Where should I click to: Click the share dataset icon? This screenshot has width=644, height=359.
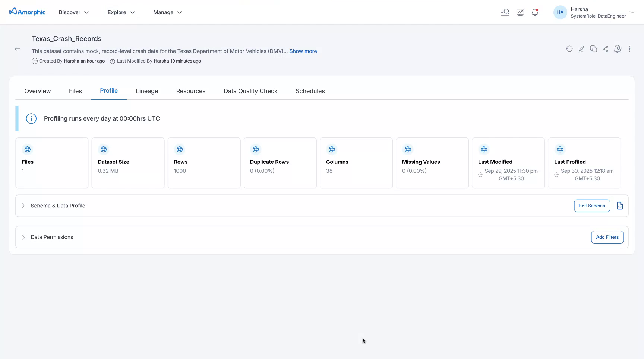605,49
